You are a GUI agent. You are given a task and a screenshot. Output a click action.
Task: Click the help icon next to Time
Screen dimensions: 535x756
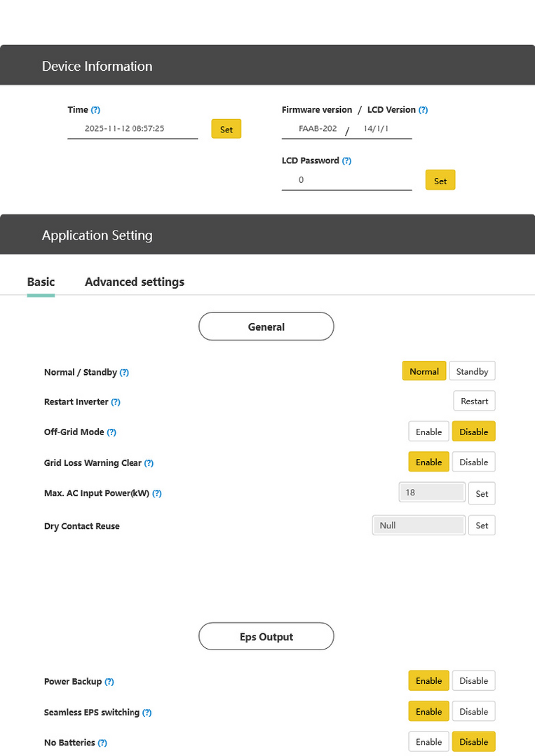[x=95, y=110]
